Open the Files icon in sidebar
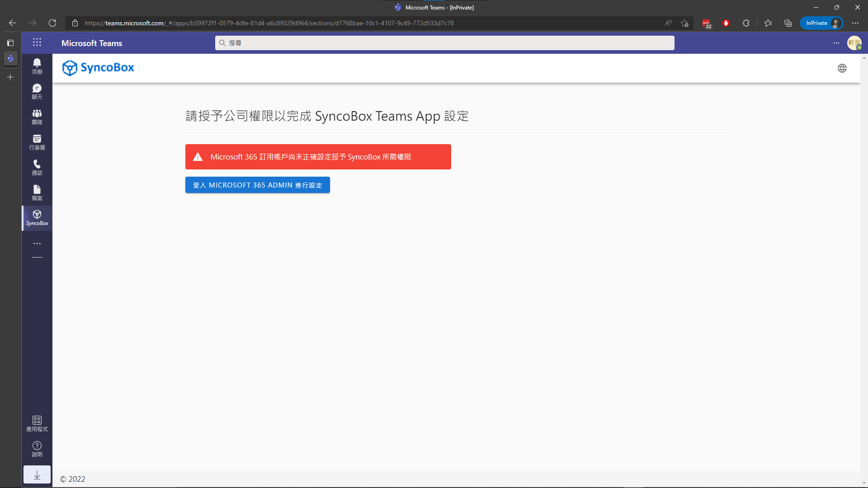This screenshot has height=488, width=868. [37, 192]
